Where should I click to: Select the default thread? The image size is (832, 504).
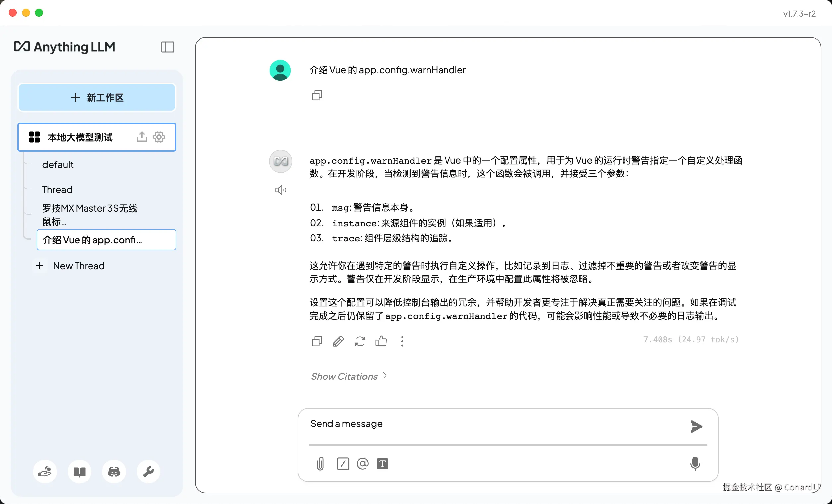(58, 165)
